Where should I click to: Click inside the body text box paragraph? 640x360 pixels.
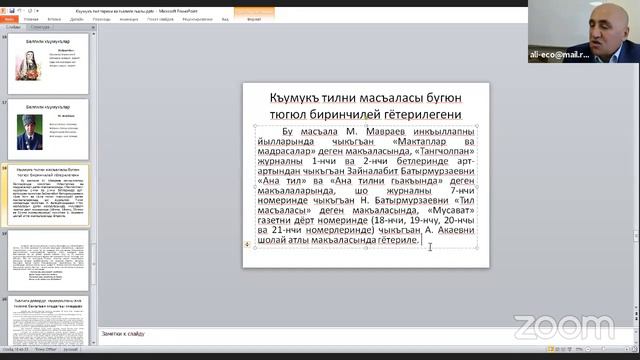tap(366, 186)
